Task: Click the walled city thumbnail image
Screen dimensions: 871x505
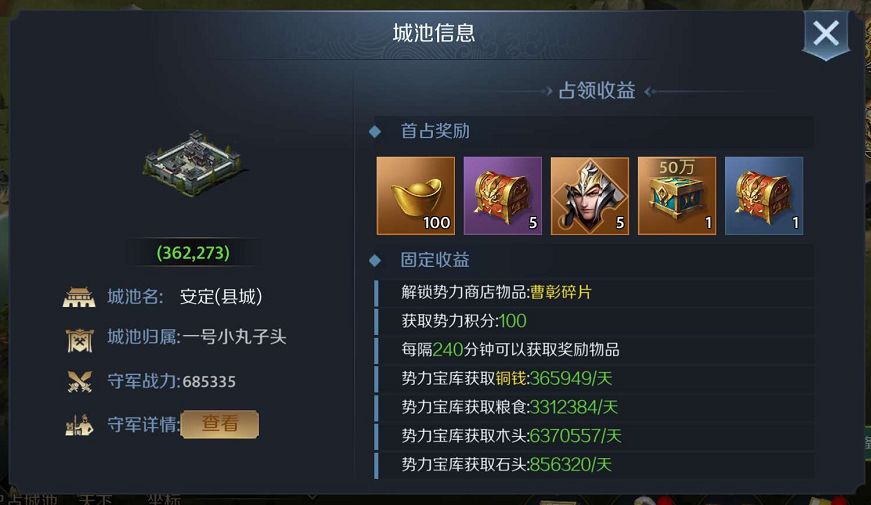Action: [x=193, y=163]
